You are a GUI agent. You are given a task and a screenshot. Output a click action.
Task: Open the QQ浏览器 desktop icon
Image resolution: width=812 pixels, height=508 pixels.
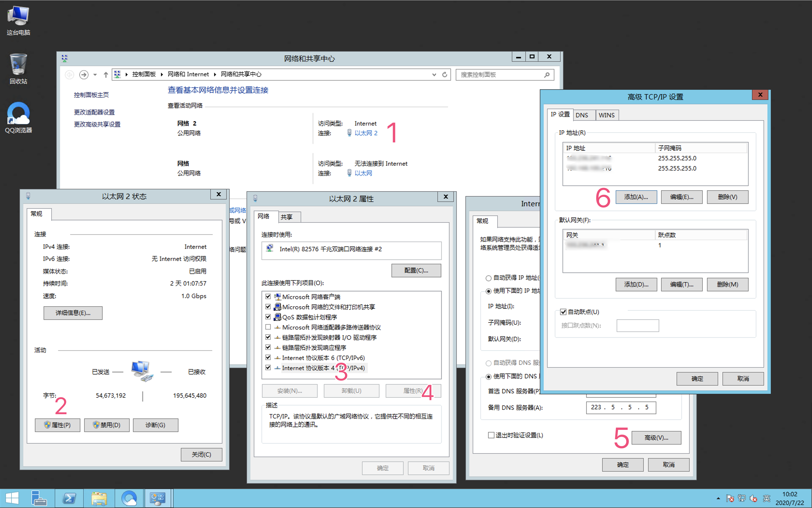[18, 118]
